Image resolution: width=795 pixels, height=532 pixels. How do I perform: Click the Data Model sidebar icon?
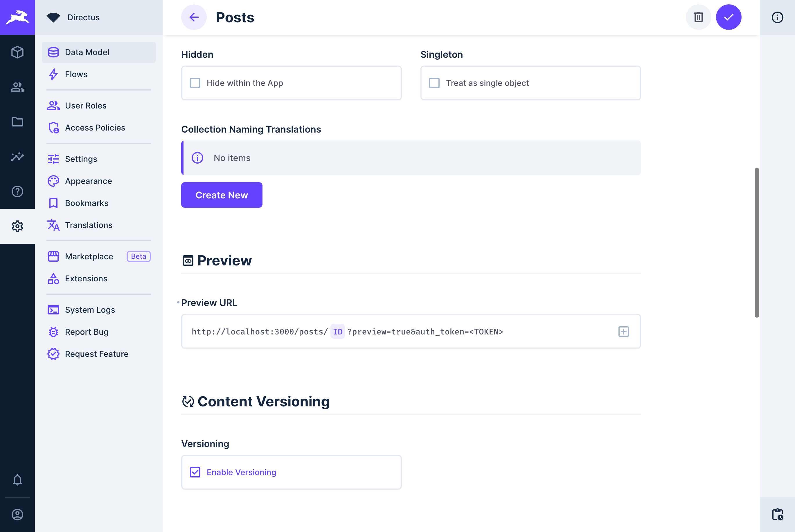(53, 52)
